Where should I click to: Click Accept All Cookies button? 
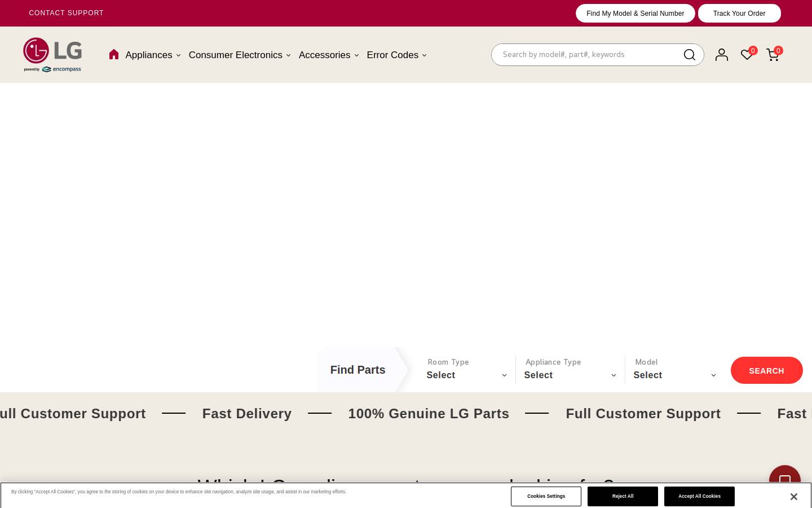click(x=699, y=496)
